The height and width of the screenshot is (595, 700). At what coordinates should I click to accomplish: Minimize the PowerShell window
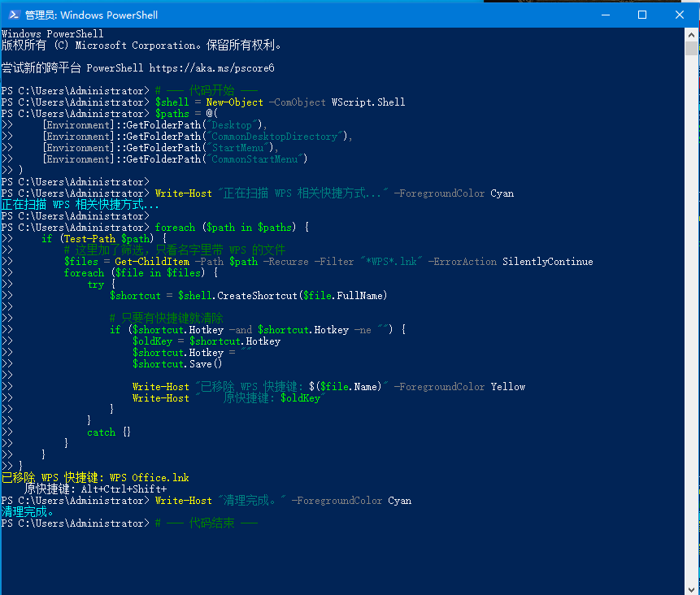(x=605, y=15)
